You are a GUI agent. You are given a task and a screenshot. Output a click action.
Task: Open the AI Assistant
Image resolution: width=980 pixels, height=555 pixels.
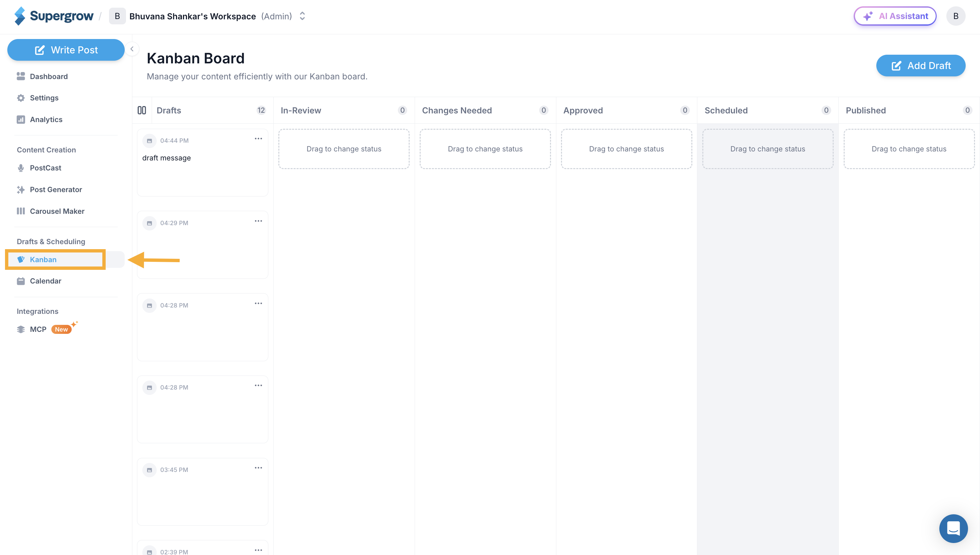[895, 16]
